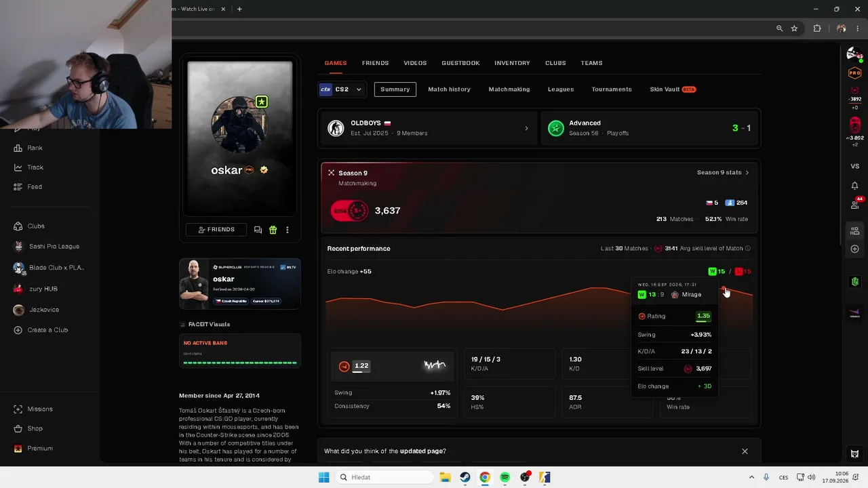Click the VS icon in right sidebar

(854, 166)
